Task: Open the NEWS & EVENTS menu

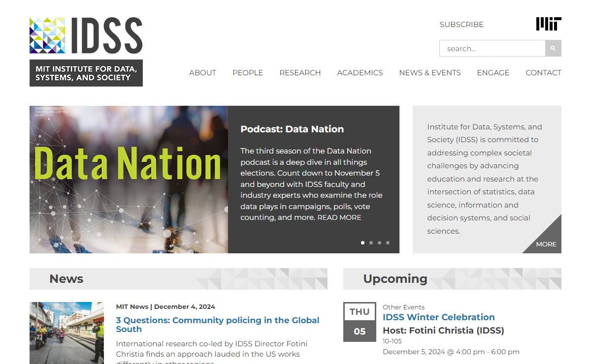Action: point(430,72)
